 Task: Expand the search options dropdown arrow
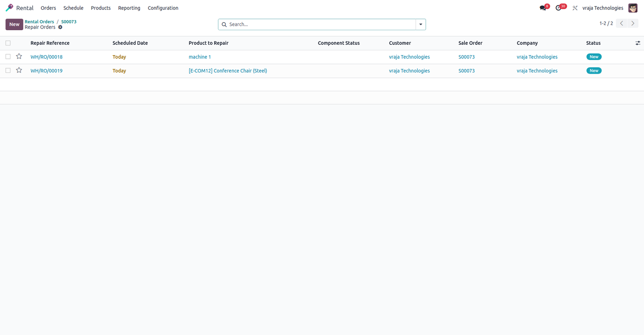tap(421, 25)
